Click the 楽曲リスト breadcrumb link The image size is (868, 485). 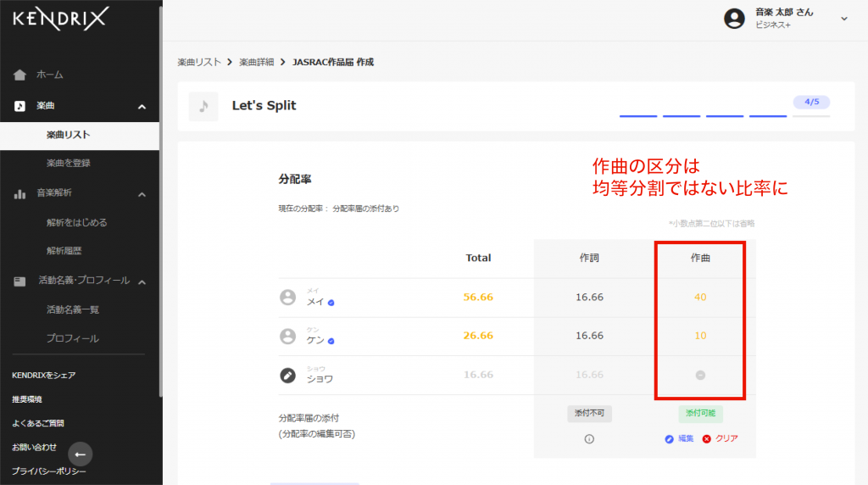[199, 62]
